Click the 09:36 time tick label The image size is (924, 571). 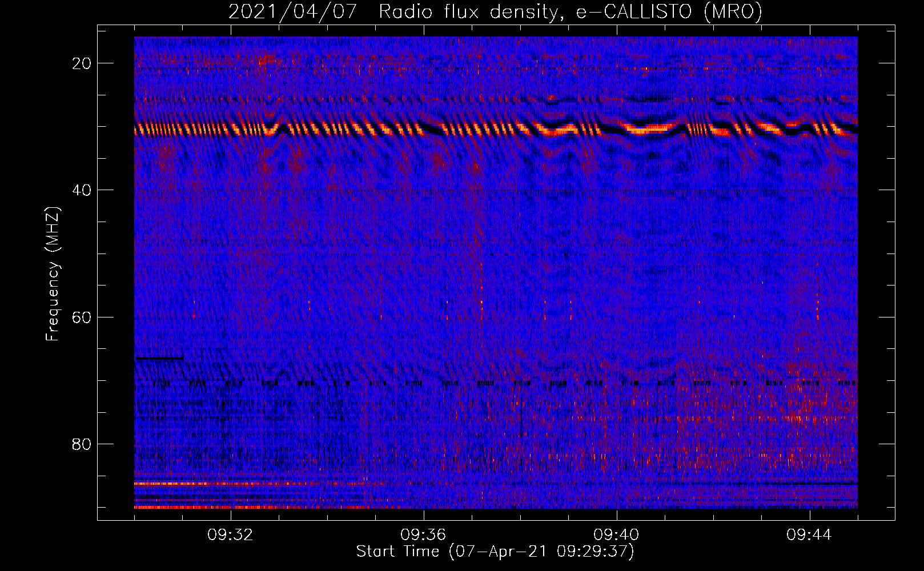[423, 535]
